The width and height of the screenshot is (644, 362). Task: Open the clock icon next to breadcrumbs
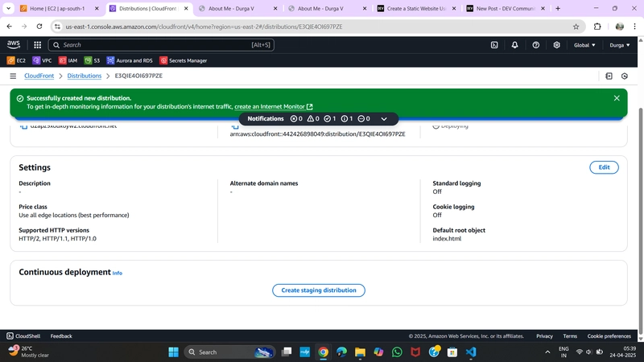(625, 76)
